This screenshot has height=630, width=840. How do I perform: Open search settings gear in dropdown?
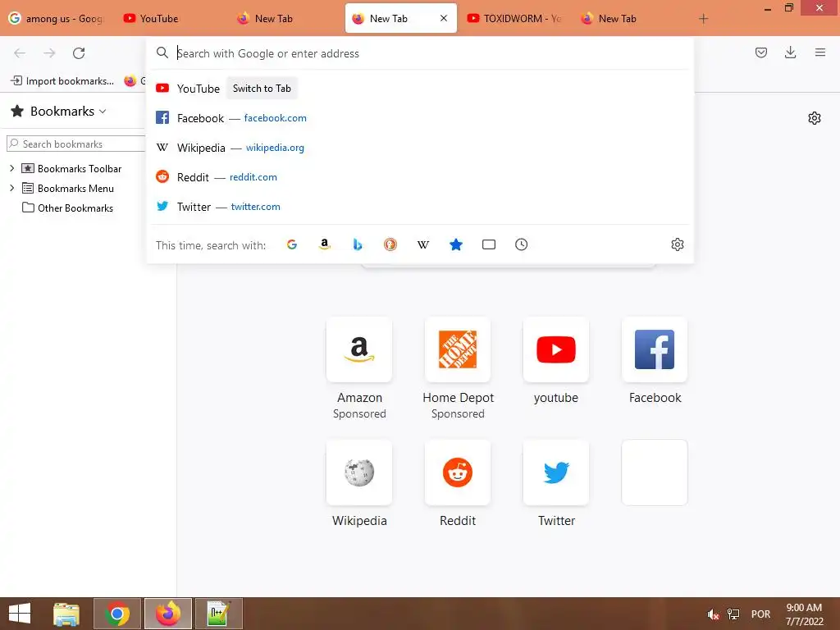[x=677, y=244]
